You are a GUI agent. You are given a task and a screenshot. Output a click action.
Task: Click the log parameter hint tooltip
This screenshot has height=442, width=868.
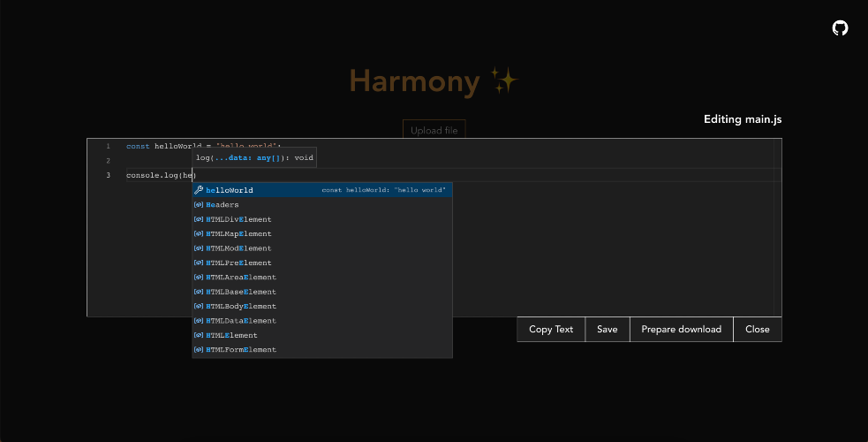pos(254,157)
